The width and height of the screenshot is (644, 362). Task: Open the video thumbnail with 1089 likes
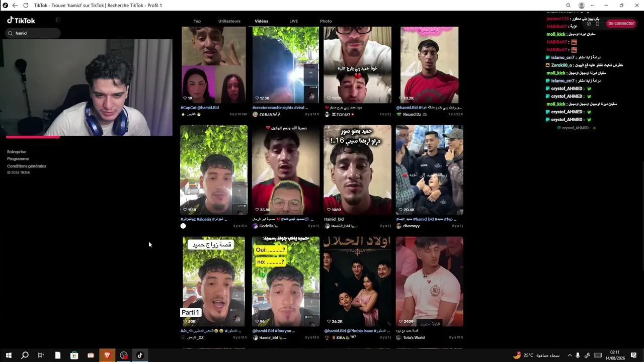[358, 170]
